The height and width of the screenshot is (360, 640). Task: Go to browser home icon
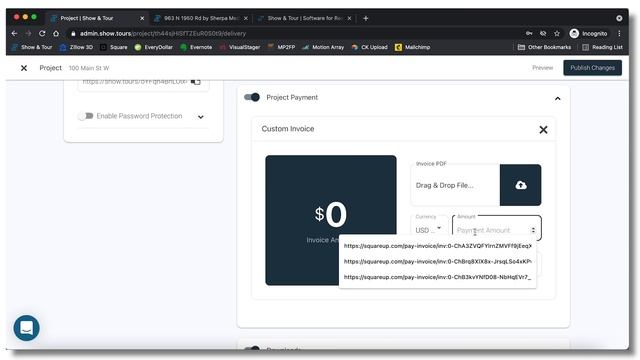56,33
